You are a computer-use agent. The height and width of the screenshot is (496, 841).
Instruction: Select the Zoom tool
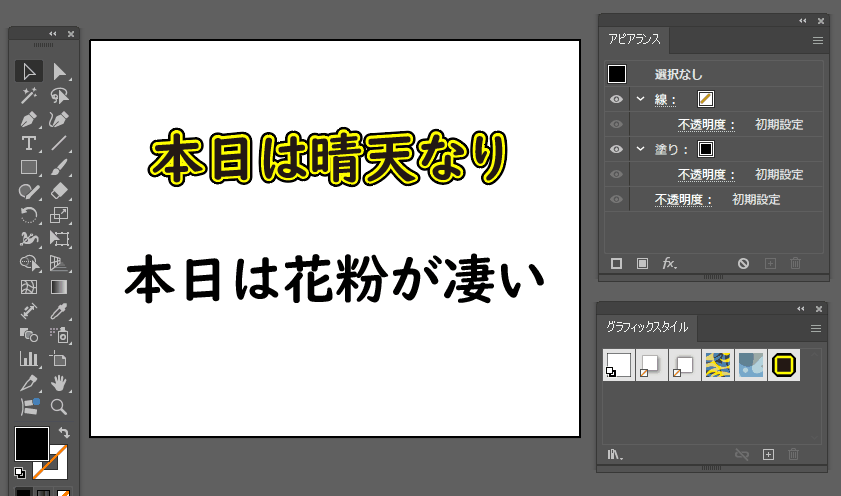(x=59, y=407)
